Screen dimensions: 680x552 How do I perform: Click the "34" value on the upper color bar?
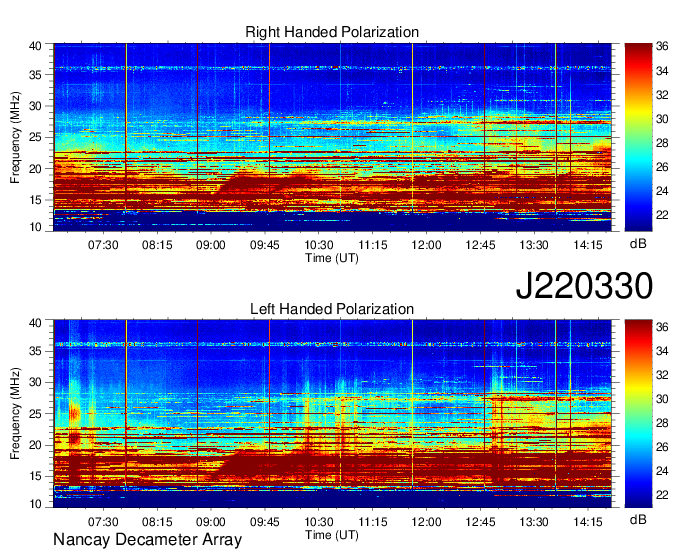(x=662, y=70)
